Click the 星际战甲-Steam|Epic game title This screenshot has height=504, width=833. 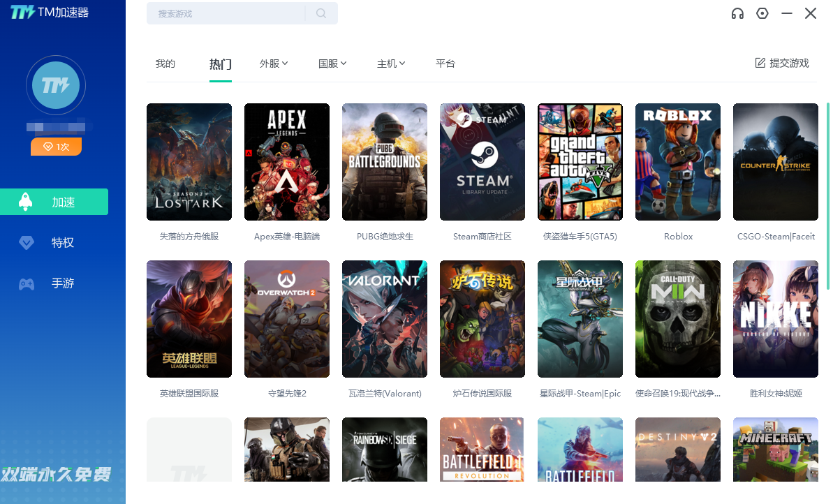580,394
